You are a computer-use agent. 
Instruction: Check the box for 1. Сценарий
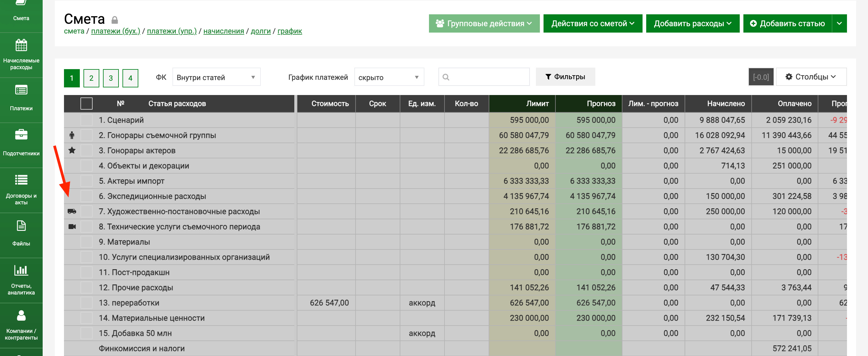click(x=87, y=120)
